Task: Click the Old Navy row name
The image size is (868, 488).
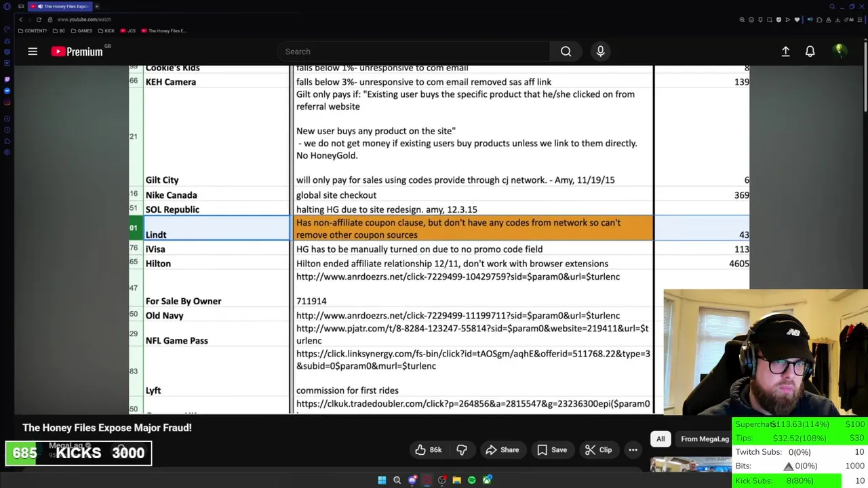Action: 164,315
